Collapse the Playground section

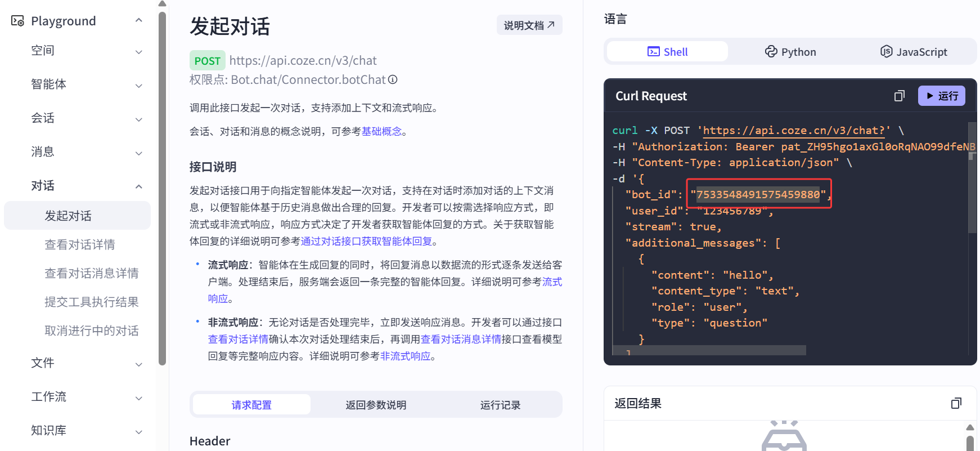pos(138,21)
